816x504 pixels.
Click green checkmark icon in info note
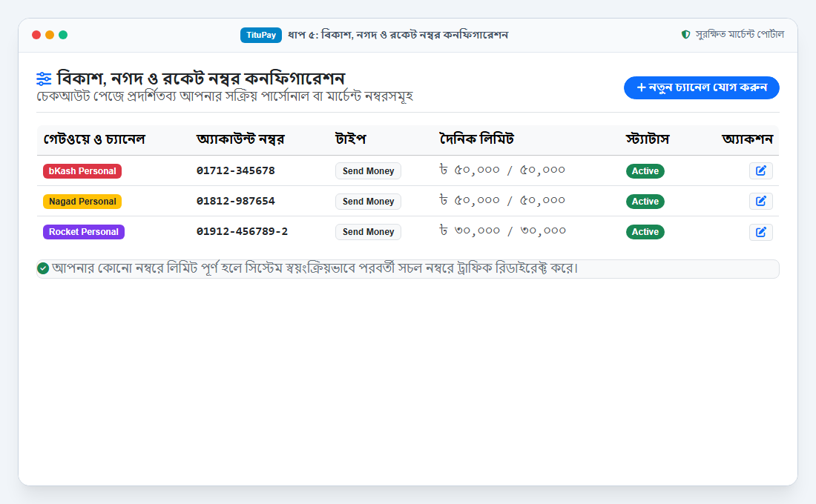pos(43,268)
